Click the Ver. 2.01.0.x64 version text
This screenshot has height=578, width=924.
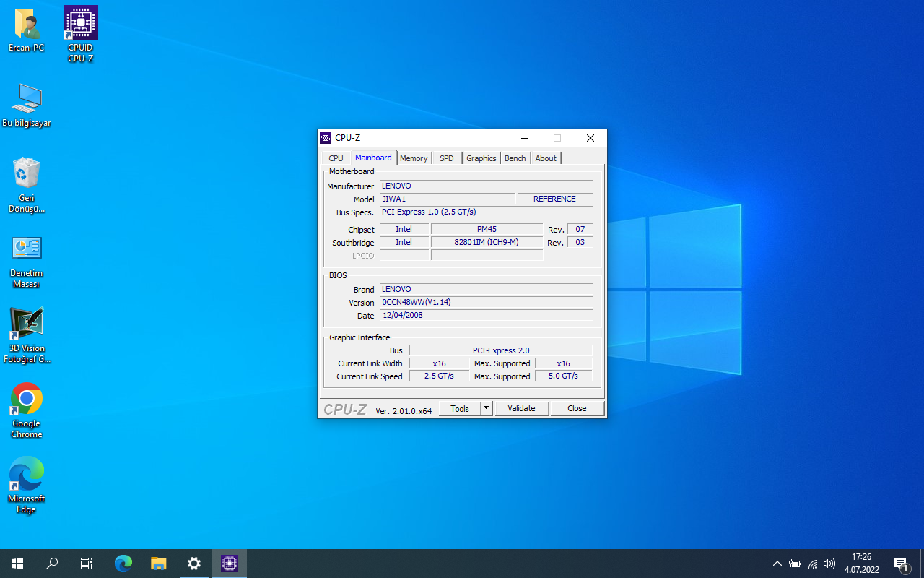(404, 410)
